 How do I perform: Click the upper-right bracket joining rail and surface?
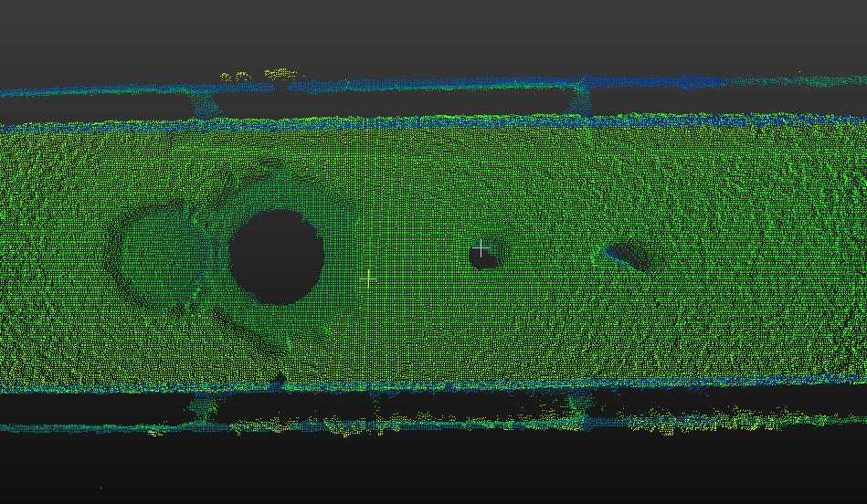click(x=577, y=100)
